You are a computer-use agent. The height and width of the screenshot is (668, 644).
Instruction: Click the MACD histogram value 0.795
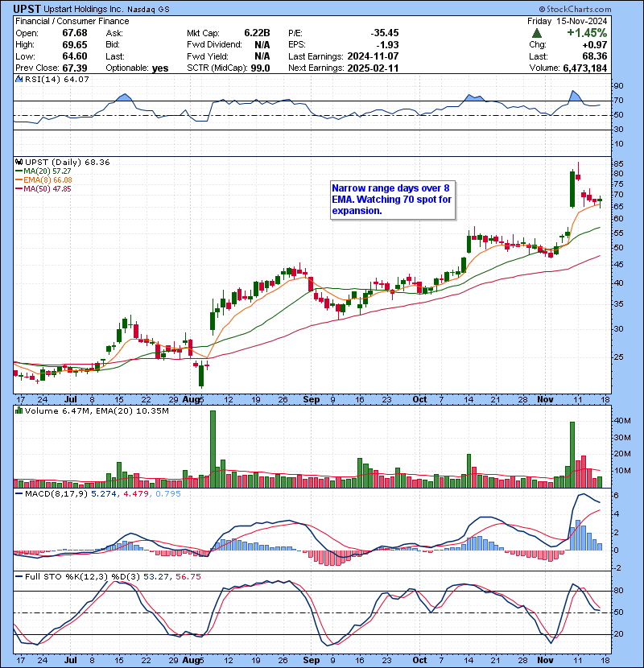(x=168, y=494)
